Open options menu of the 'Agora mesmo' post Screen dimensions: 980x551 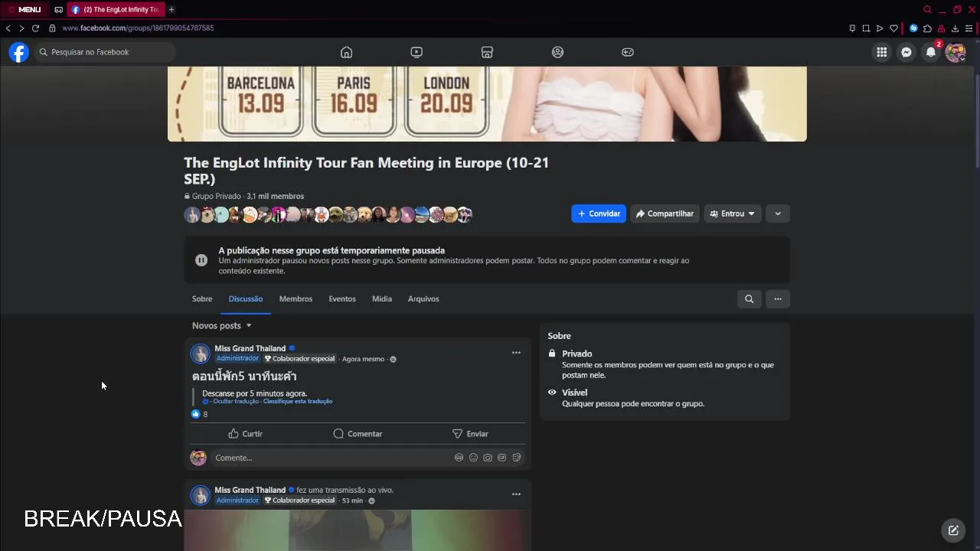516,353
